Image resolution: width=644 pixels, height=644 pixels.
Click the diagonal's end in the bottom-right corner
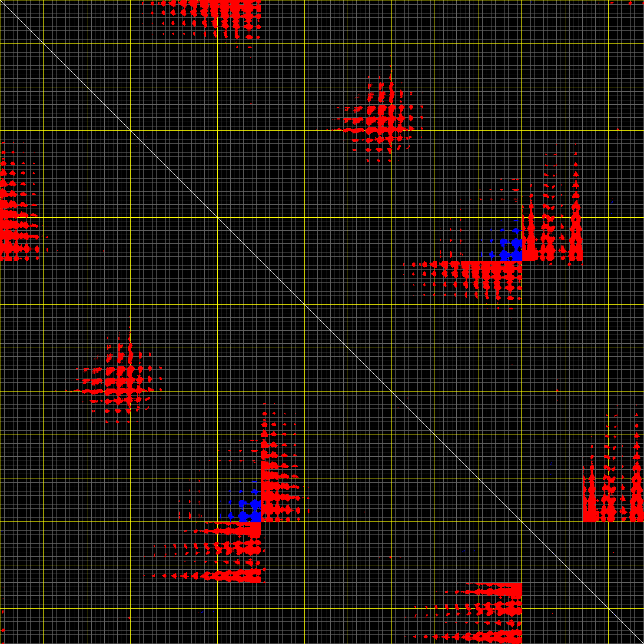point(642,642)
